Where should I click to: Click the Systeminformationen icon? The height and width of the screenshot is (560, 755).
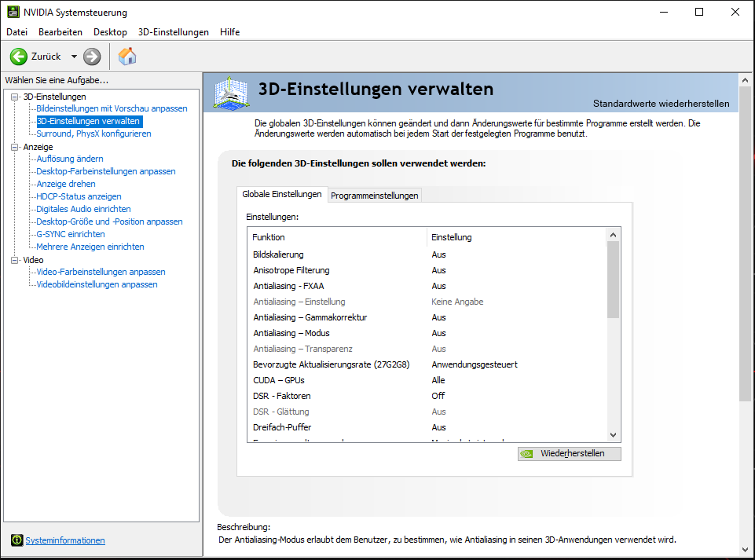coord(16,540)
